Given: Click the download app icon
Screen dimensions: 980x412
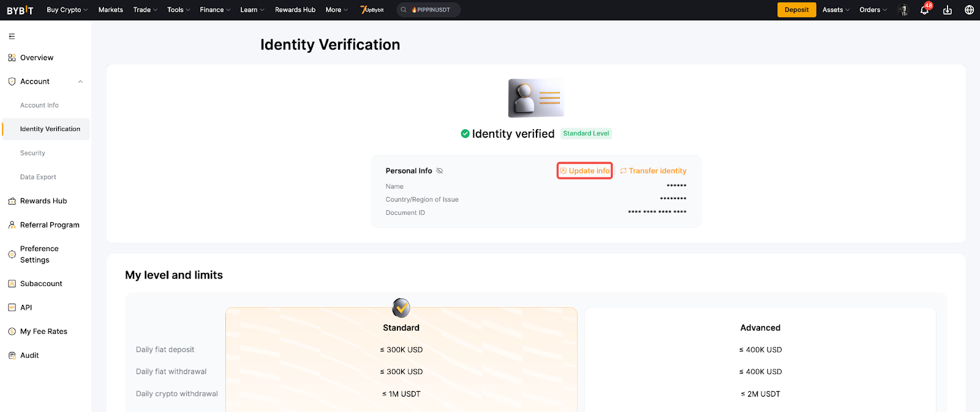Looking at the screenshot, I should point(947,10).
